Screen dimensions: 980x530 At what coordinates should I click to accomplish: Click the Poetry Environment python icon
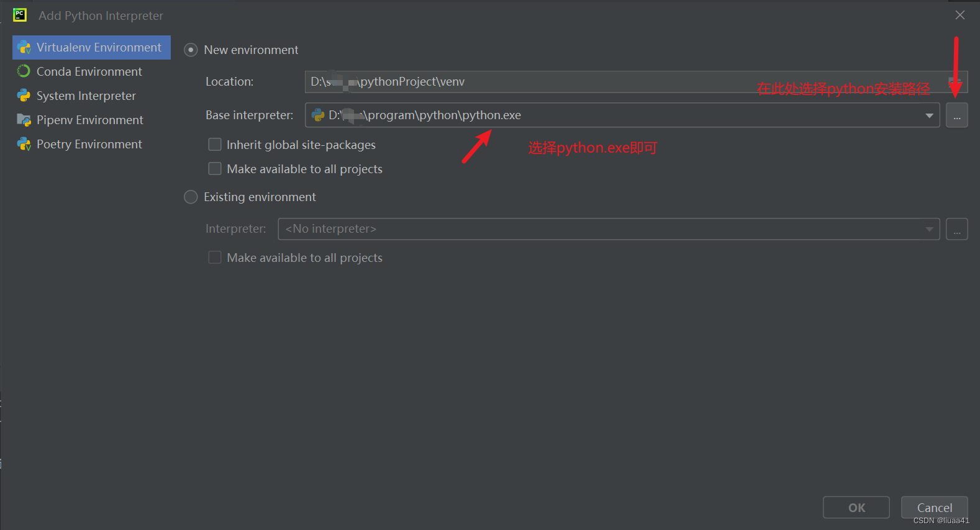[x=24, y=144]
